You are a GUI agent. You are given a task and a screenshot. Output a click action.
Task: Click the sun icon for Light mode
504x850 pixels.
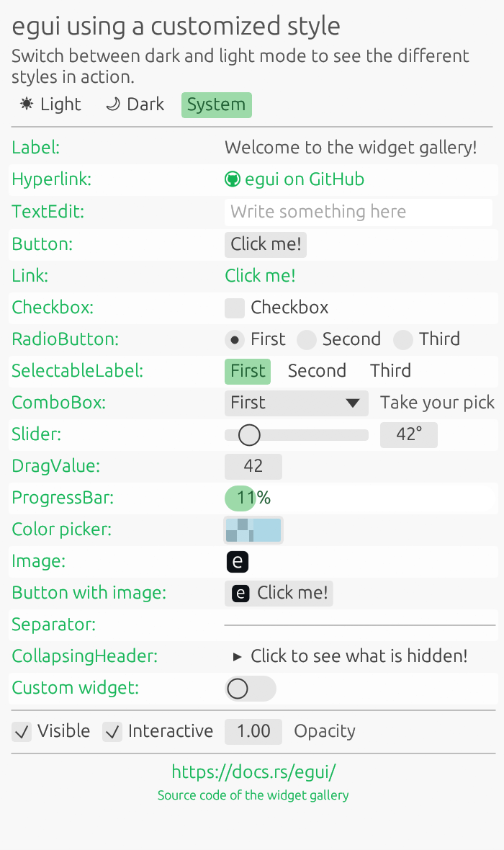(27, 104)
